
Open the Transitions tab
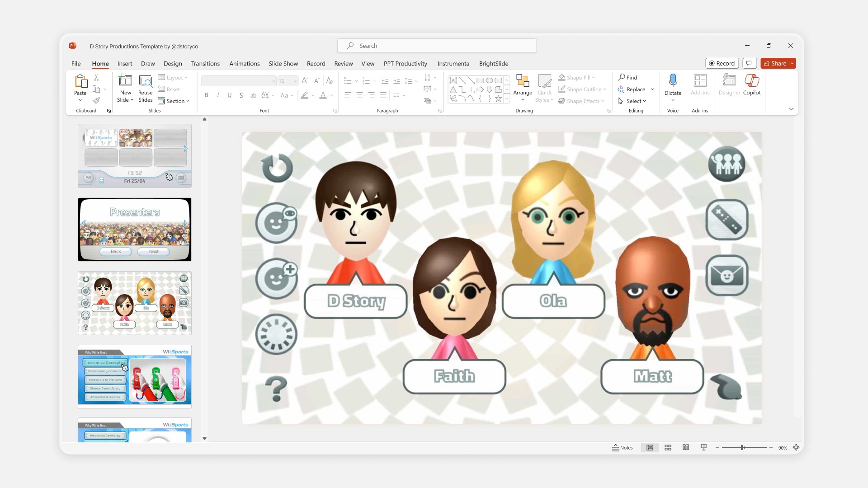coord(205,64)
